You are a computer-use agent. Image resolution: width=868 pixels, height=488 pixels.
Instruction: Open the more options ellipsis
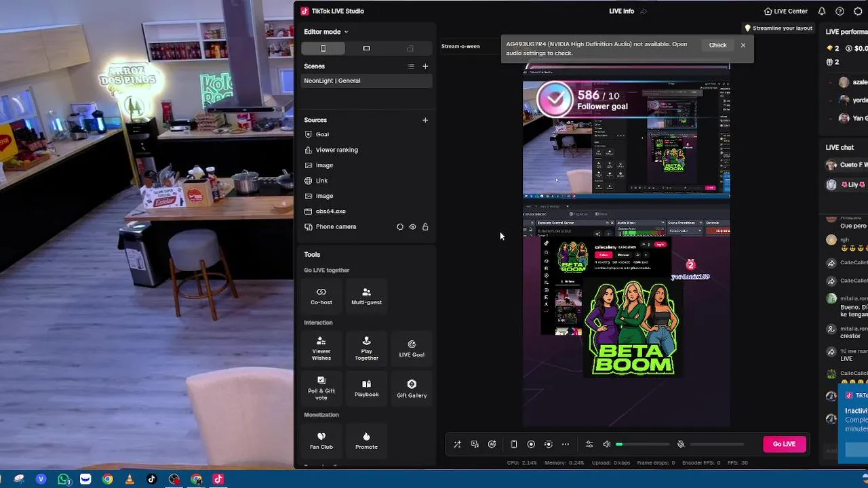click(566, 445)
